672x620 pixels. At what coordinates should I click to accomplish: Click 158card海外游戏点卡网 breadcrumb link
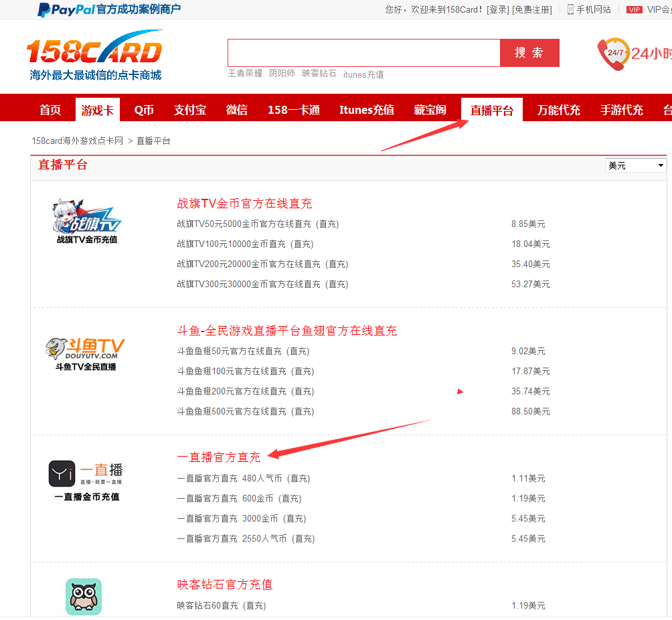78,141
